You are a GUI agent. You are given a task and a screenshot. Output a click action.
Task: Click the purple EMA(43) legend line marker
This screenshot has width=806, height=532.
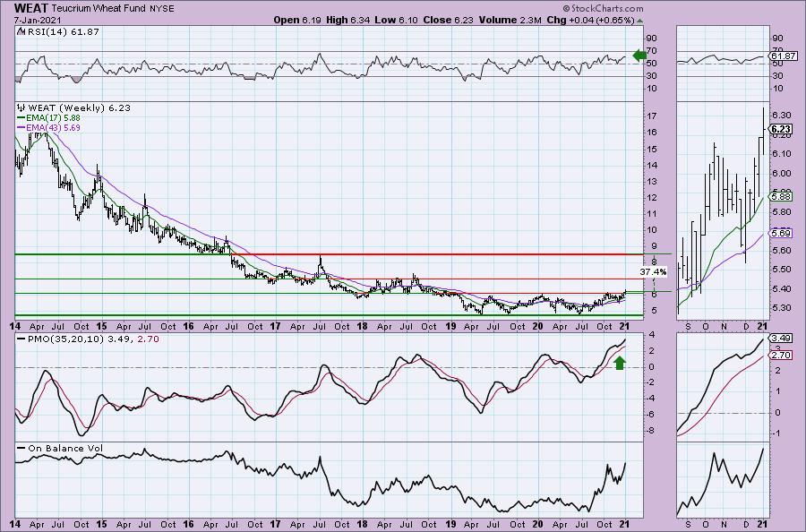click(x=21, y=127)
